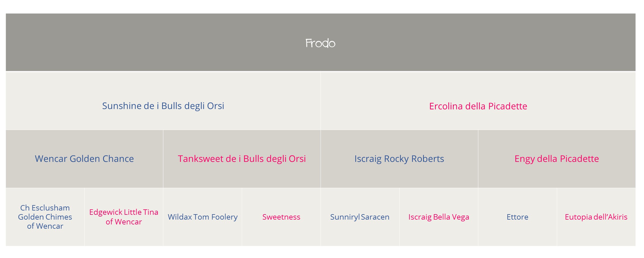Click empty space above Ettore text

[x=517, y=199]
